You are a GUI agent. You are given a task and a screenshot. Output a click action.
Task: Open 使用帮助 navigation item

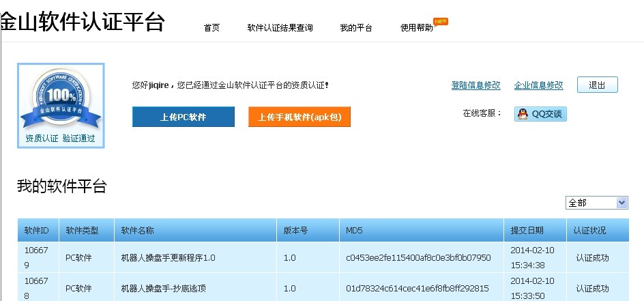tap(416, 28)
